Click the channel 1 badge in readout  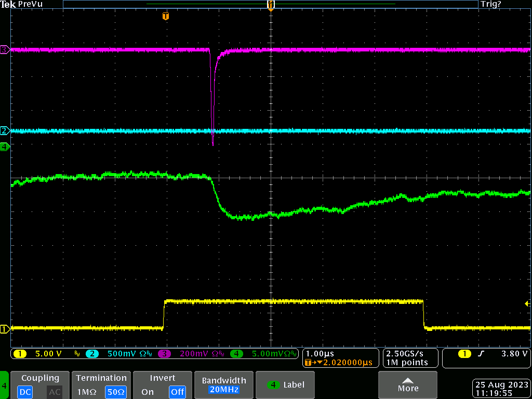coord(20,354)
